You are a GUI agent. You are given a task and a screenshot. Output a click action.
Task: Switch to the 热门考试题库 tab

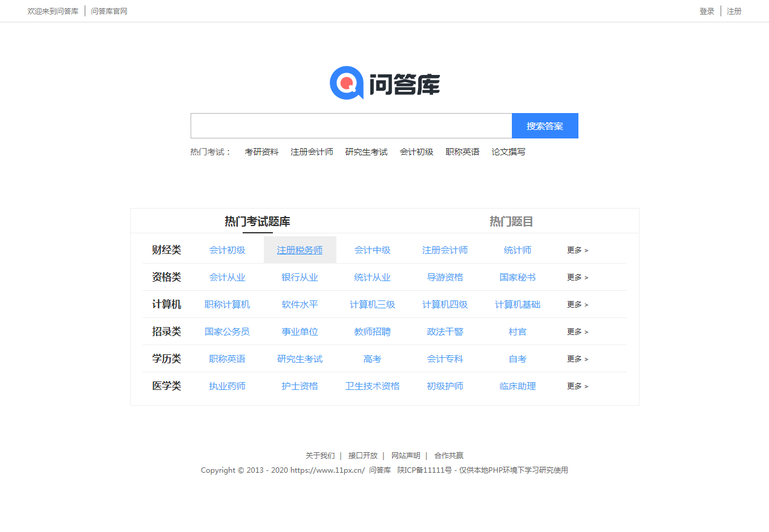point(258,221)
